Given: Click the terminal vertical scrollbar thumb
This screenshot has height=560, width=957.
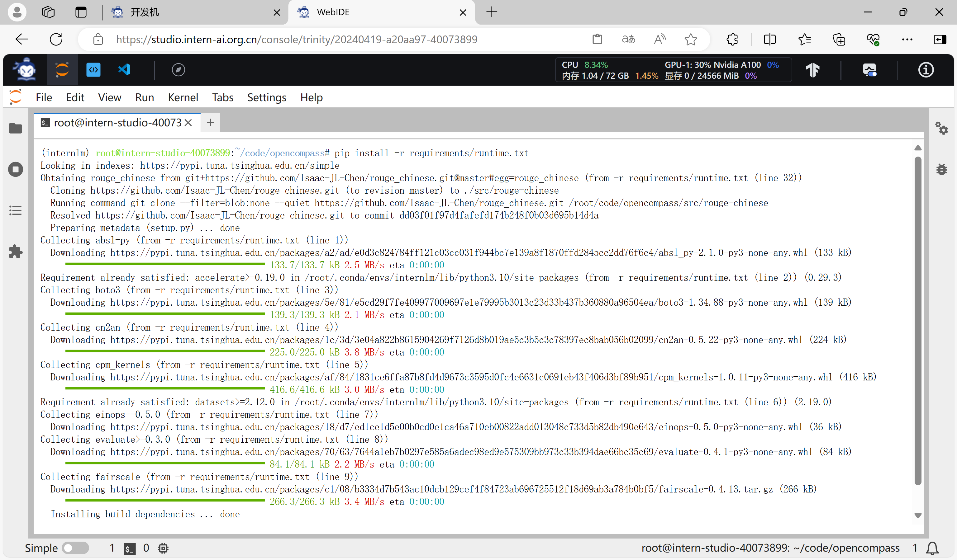Looking at the screenshot, I should pyautogui.click(x=918, y=321).
